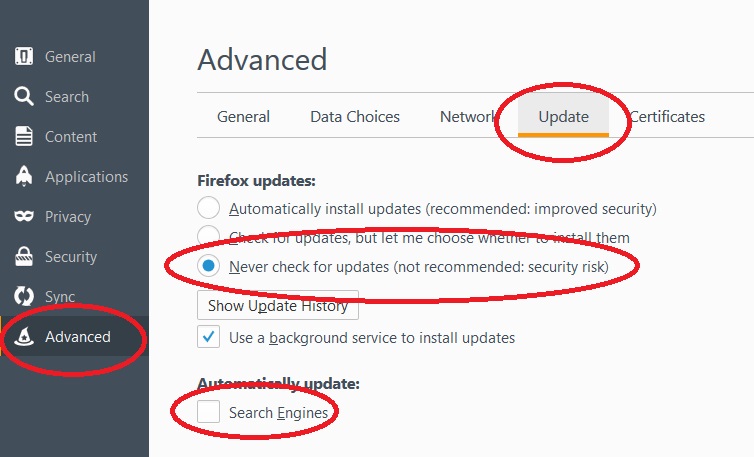Click the Security lock icon

click(x=24, y=257)
